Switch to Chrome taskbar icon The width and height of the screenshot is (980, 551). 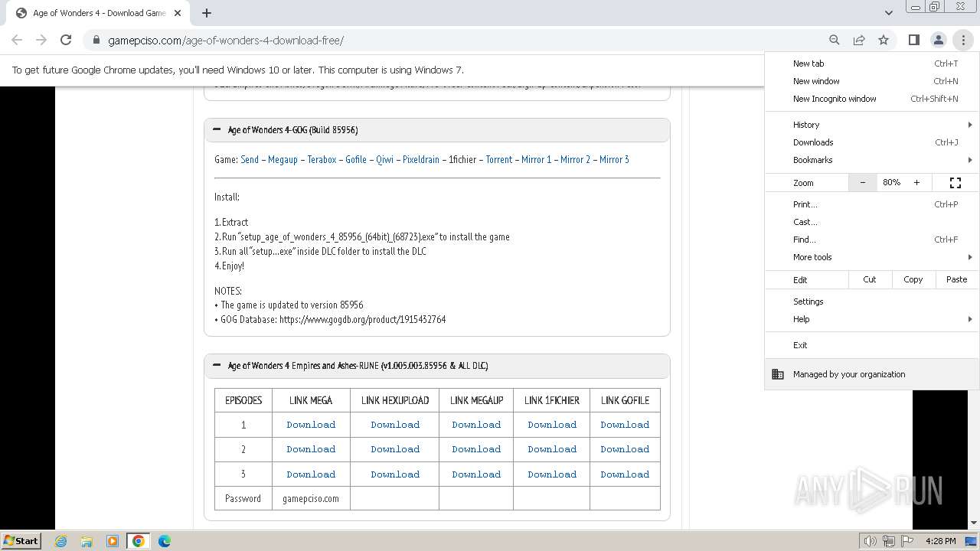139,541
